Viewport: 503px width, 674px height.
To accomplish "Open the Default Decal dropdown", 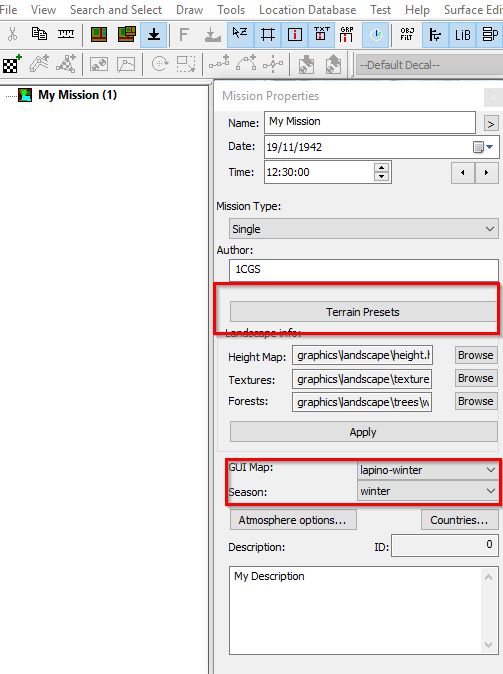I will [429, 65].
